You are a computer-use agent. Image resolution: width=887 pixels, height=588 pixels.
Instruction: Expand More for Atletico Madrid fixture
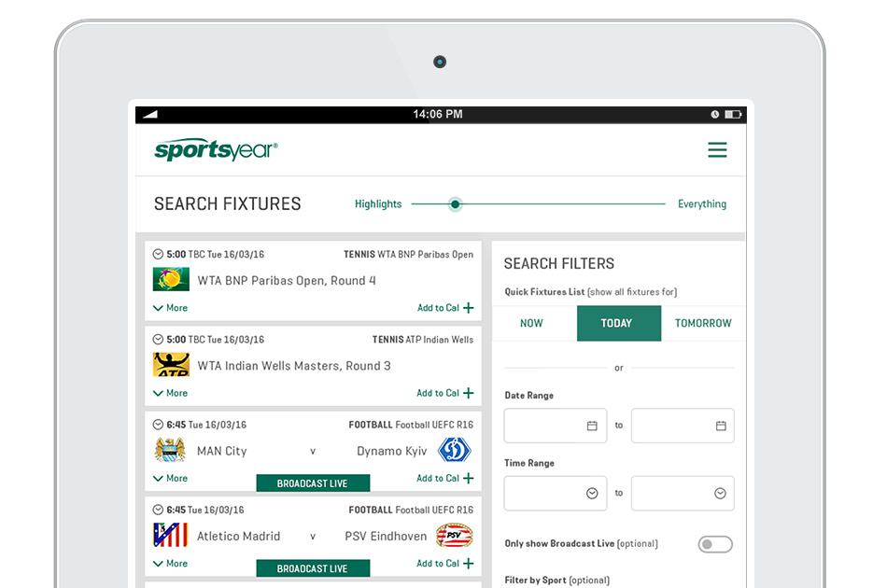point(170,564)
